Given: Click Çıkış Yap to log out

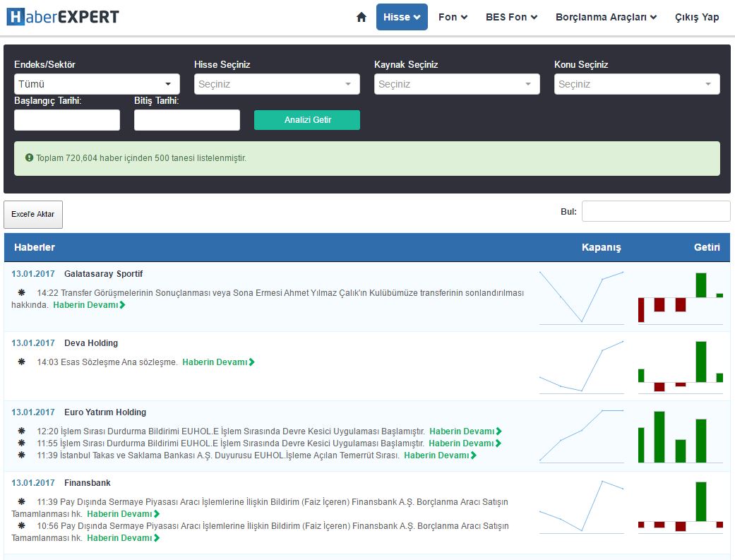Looking at the screenshot, I should click(697, 17).
